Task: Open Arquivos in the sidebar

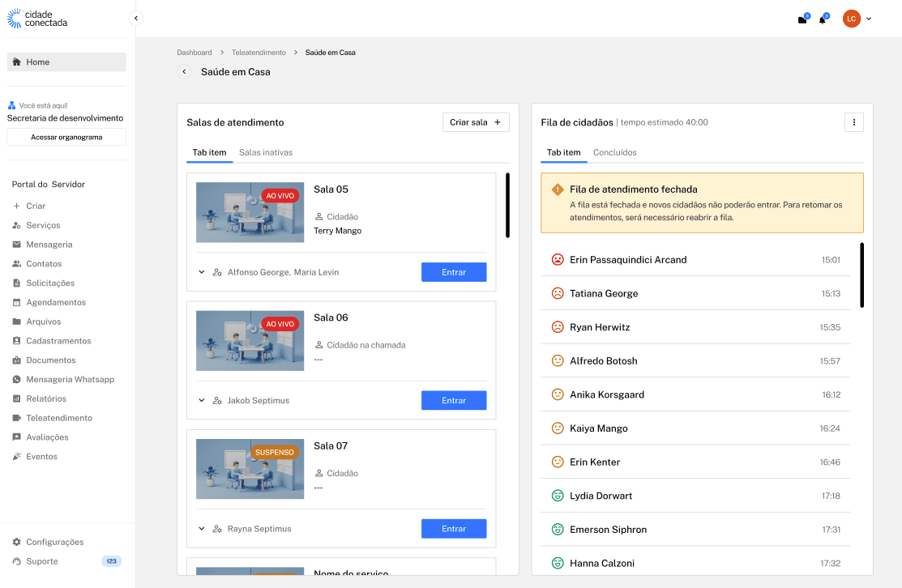Action: coord(36,322)
